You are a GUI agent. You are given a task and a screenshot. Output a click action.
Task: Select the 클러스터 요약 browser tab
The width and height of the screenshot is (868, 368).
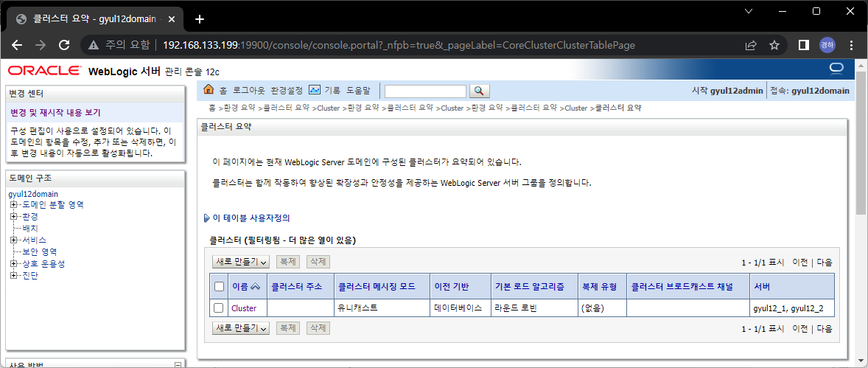click(x=96, y=19)
